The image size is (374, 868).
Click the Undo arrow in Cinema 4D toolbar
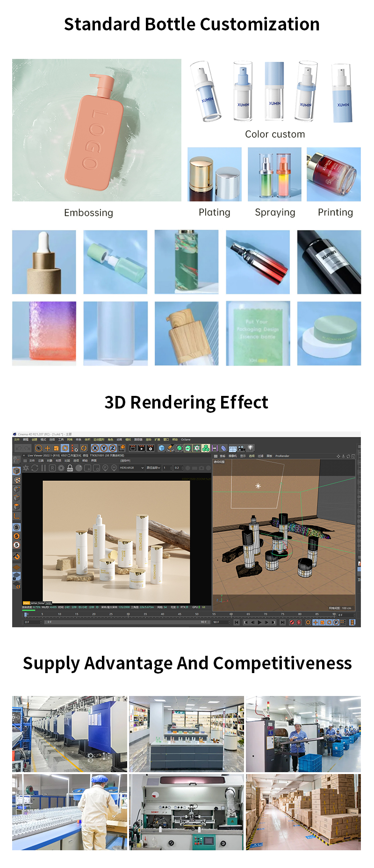(x=19, y=448)
